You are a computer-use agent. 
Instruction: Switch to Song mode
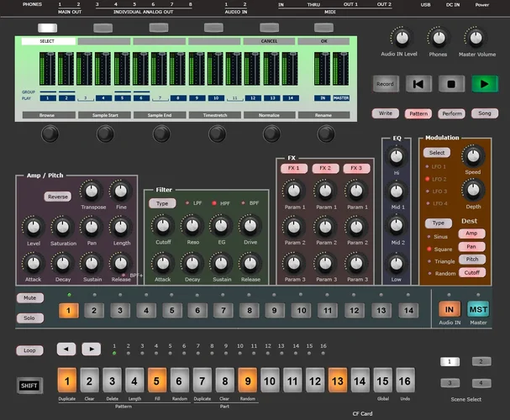[485, 113]
